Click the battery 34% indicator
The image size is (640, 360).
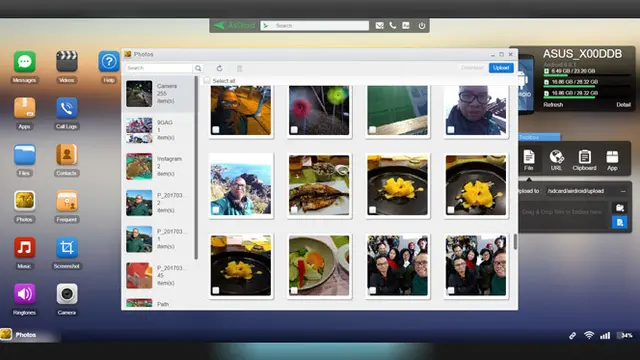624,336
